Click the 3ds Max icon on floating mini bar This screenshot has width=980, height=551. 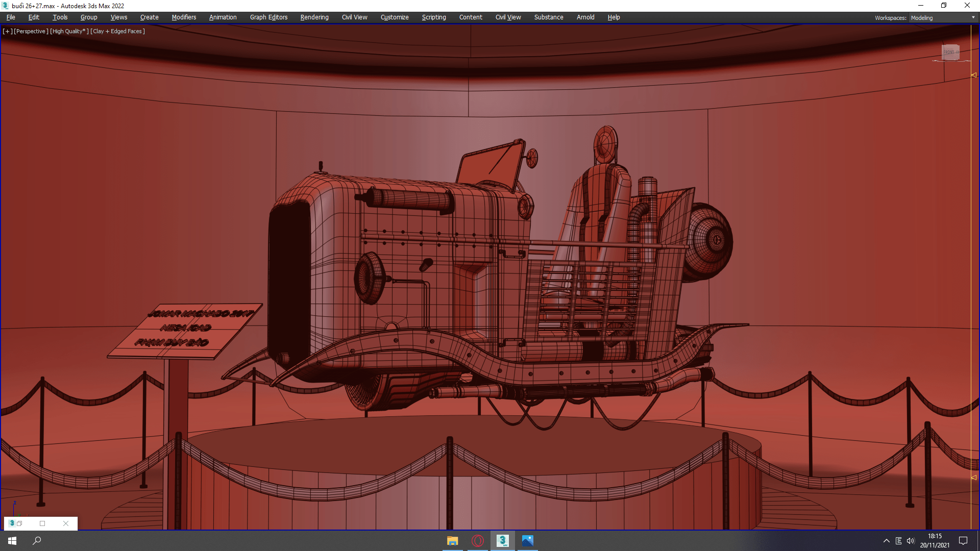point(12,523)
